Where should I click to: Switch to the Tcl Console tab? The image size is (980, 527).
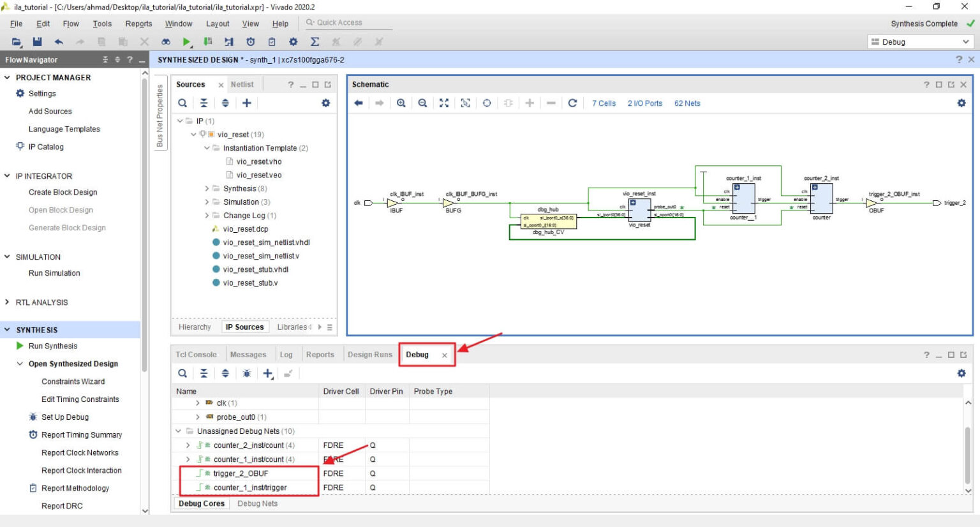[197, 354]
